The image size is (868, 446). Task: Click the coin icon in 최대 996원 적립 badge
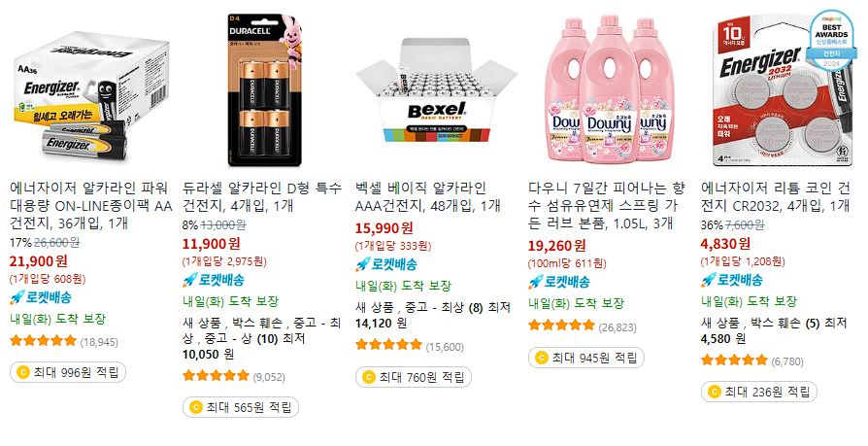(x=23, y=372)
